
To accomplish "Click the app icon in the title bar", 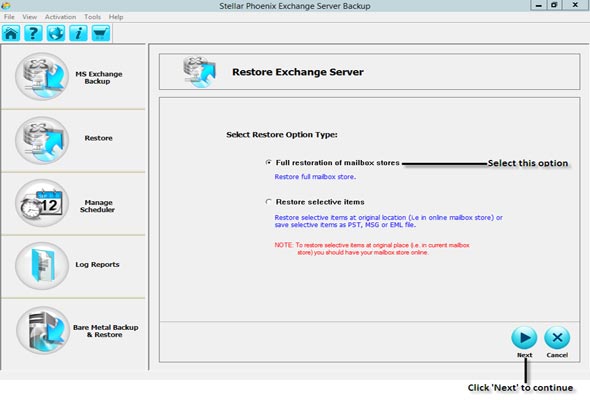I will [5, 5].
